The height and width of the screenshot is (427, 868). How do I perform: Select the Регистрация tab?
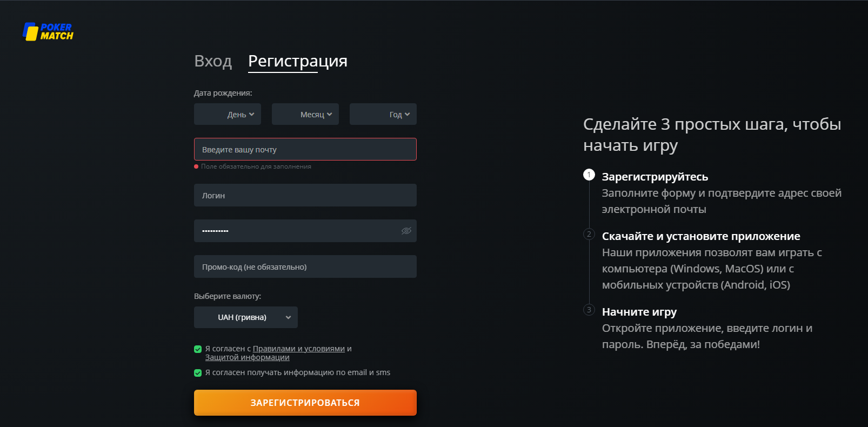tap(298, 62)
